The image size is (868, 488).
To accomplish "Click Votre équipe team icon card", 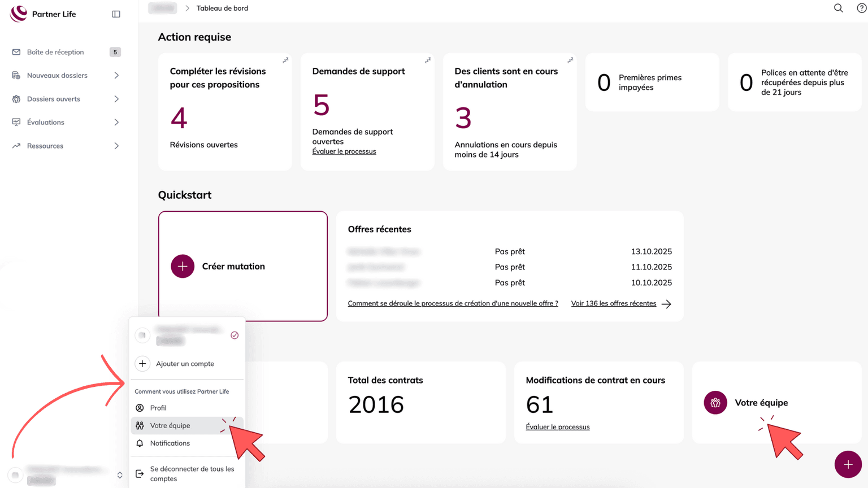I will pos(715,403).
